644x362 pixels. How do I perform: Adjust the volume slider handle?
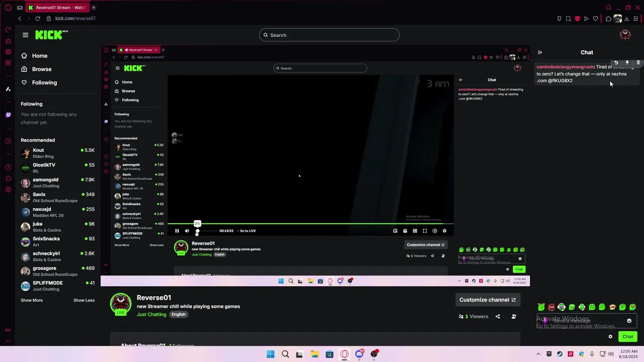click(197, 231)
